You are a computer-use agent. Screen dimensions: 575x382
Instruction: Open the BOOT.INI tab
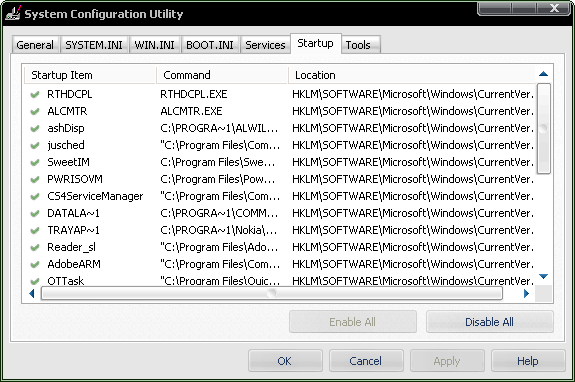(x=210, y=45)
